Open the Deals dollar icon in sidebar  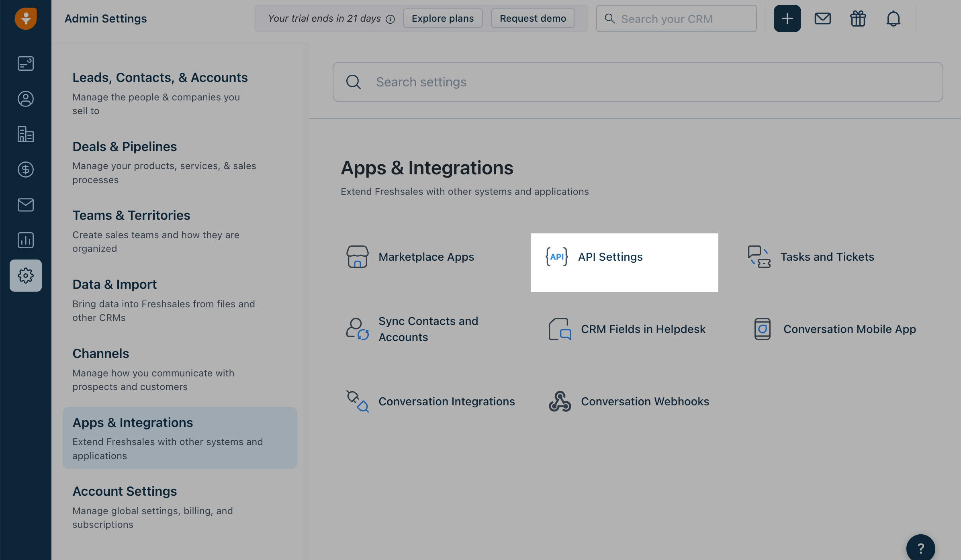pyautogui.click(x=26, y=170)
